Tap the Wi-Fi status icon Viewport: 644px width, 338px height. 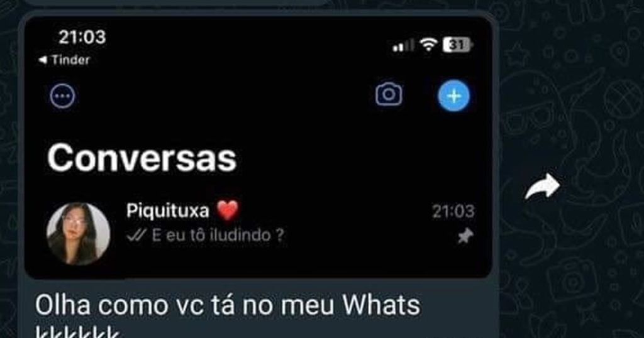tap(428, 45)
